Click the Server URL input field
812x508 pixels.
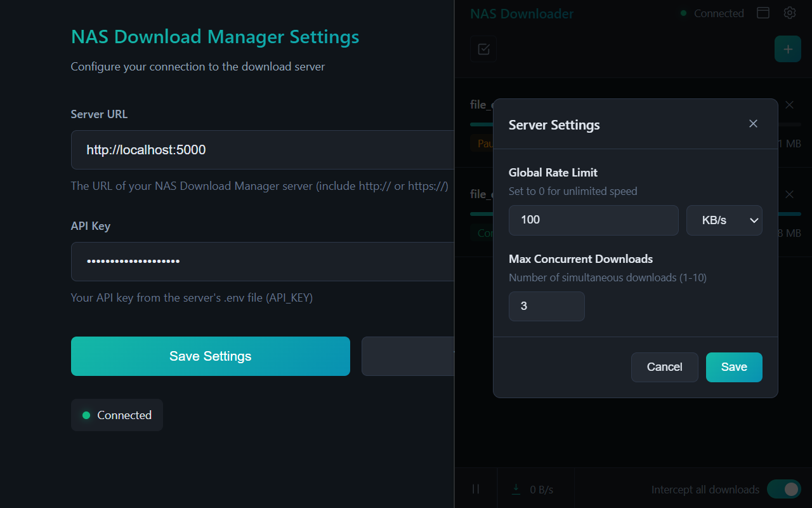(x=263, y=150)
